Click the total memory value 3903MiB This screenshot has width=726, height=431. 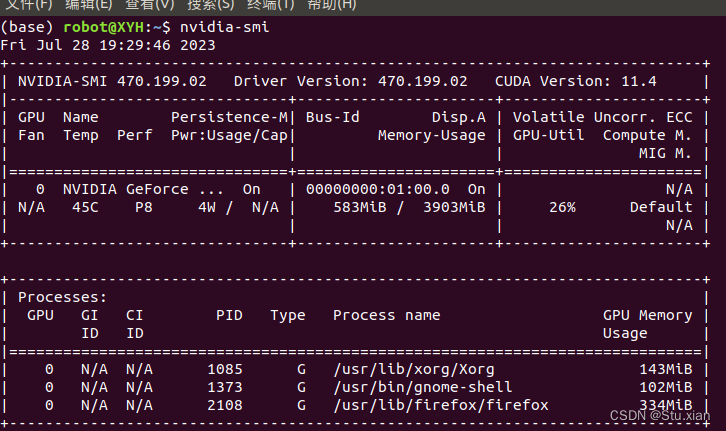(x=454, y=207)
